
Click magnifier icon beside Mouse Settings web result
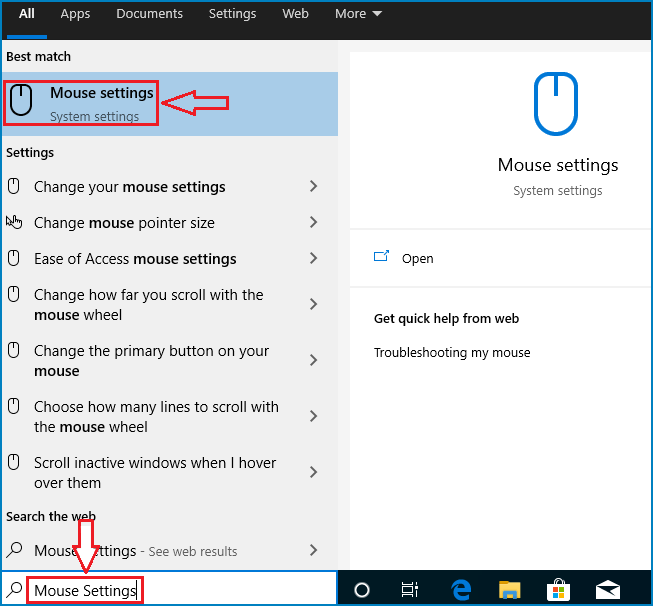click(15, 550)
